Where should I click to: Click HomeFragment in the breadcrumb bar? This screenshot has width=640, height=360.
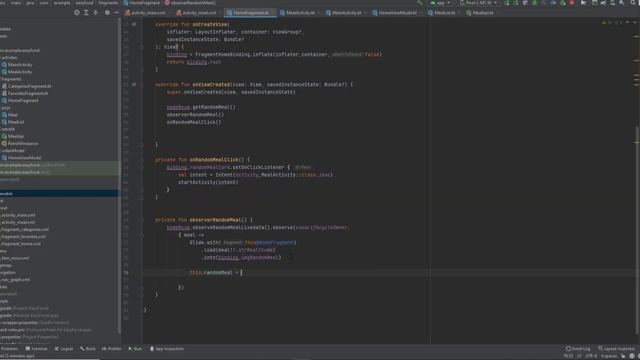pos(142,3)
